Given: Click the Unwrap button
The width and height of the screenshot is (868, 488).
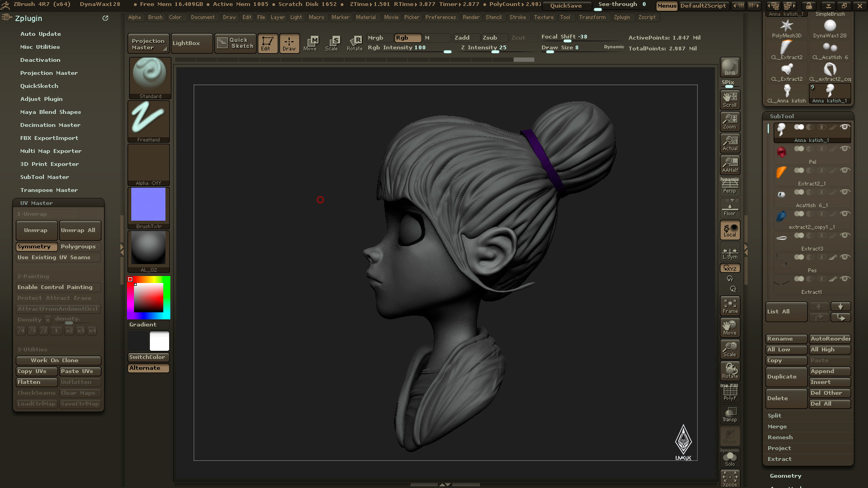Looking at the screenshot, I should coord(36,230).
